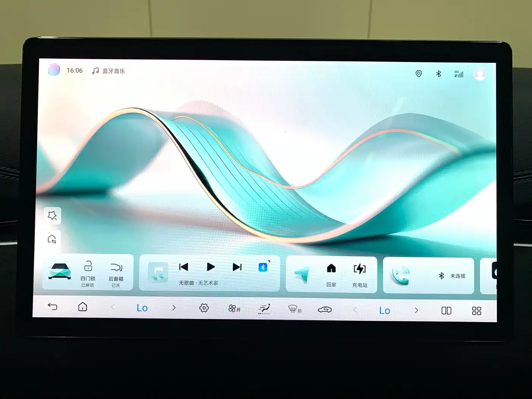This screenshot has height=399, width=532.
Task: Decrease passenger temperature with left chevron
Action: coord(355,310)
